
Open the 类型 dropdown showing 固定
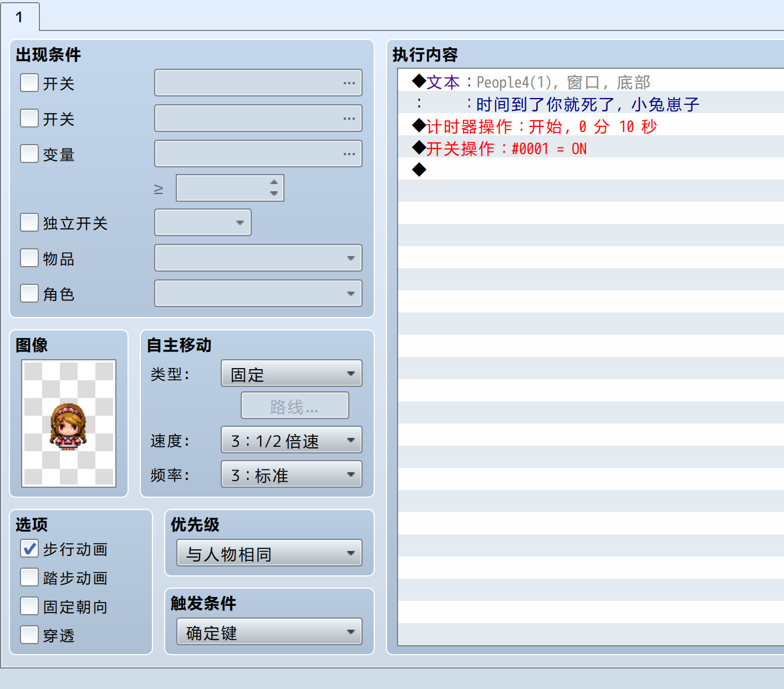pyautogui.click(x=292, y=373)
